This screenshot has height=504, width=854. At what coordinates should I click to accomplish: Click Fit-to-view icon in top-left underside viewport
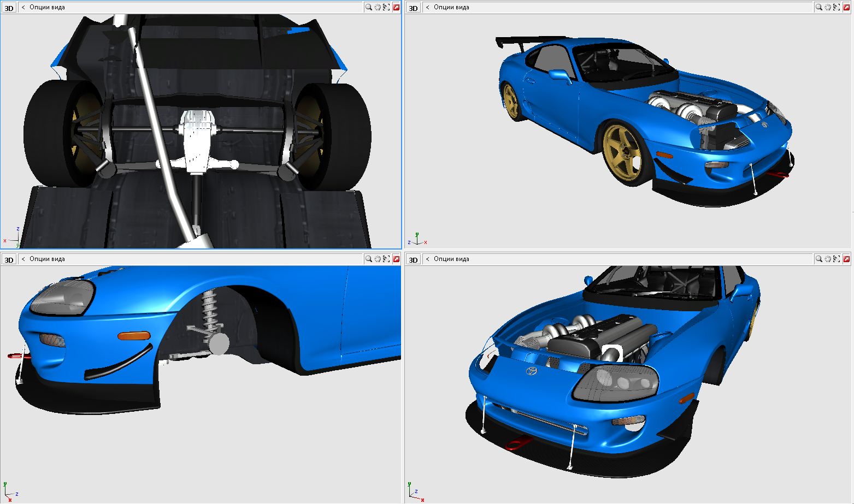(386, 8)
